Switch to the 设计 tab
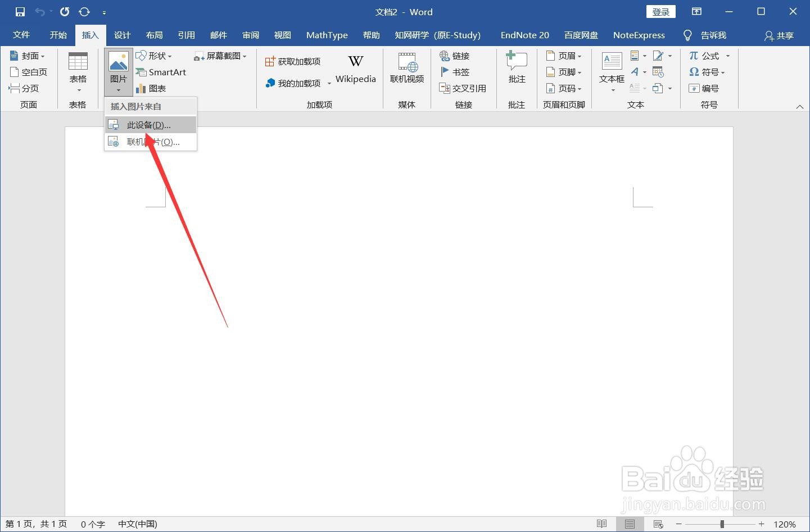Image resolution: width=810 pixels, height=532 pixels. point(122,35)
